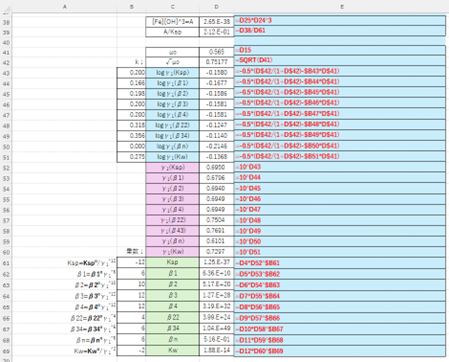Click the value 1.27E+28
The height and width of the screenshot is (362, 449).
217,295
